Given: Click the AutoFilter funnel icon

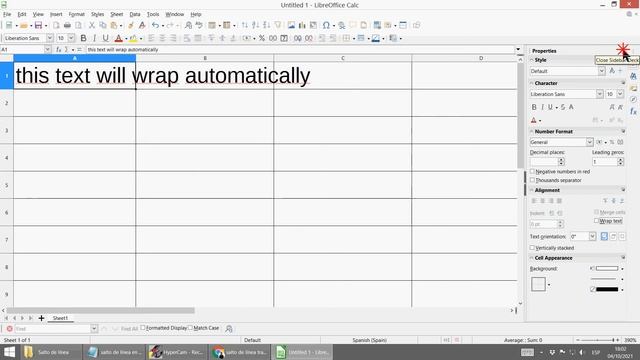Looking at the screenshot, I should tap(278, 25).
